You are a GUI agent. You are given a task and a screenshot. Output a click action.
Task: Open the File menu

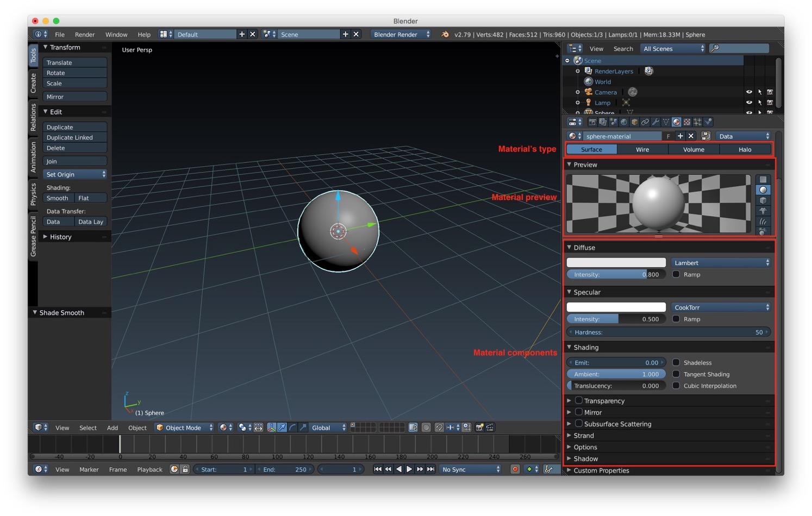click(60, 34)
